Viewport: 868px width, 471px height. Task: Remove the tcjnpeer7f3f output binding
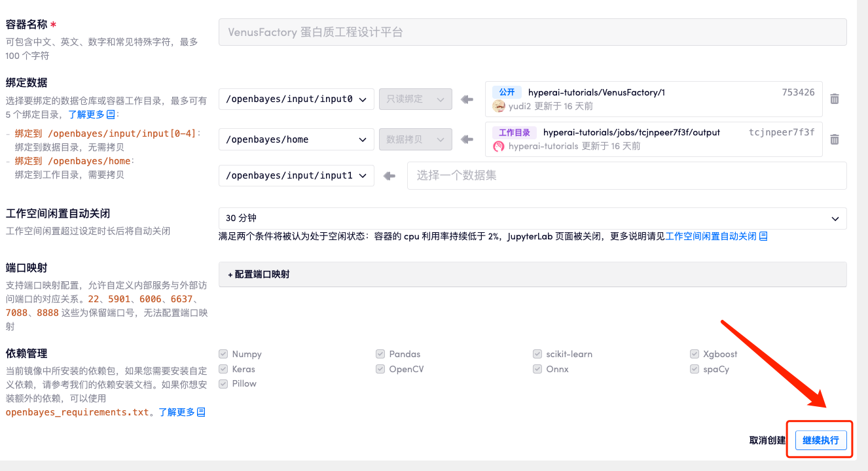point(835,139)
